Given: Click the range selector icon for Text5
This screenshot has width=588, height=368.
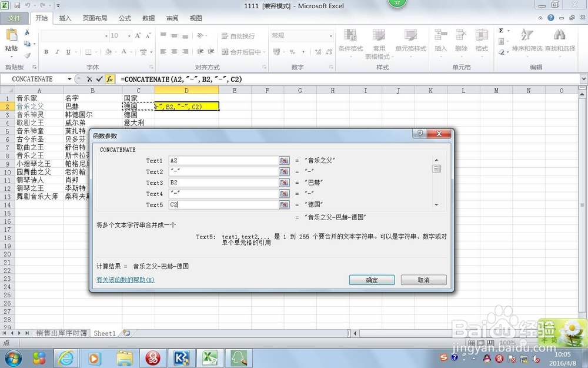Looking at the screenshot, I should 284,205.
